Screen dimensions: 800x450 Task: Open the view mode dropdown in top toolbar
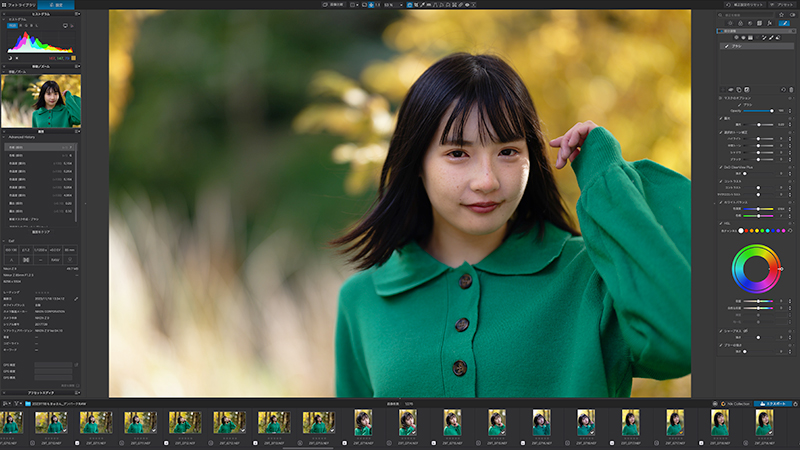tap(355, 5)
